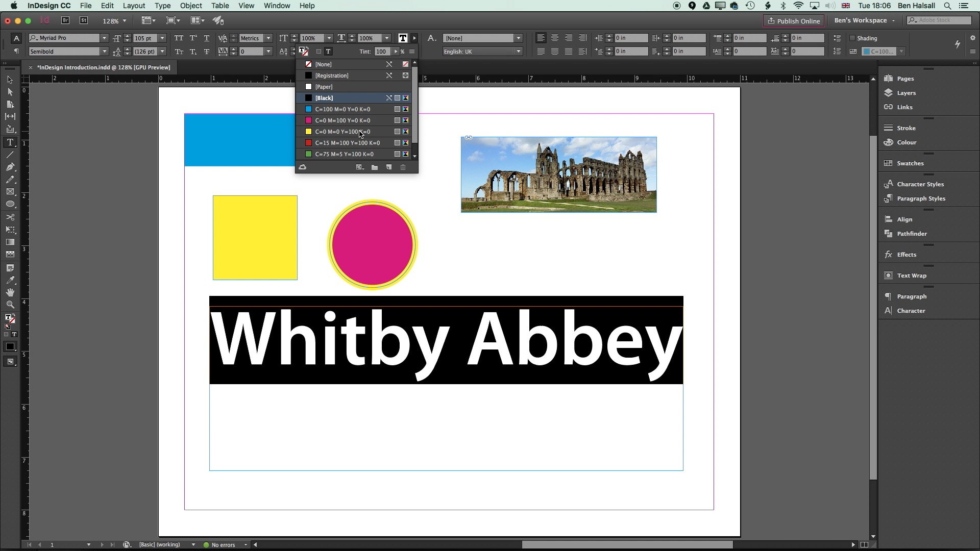Viewport: 980px width, 551px height.
Task: Choose the Hand tool
Action: click(10, 292)
